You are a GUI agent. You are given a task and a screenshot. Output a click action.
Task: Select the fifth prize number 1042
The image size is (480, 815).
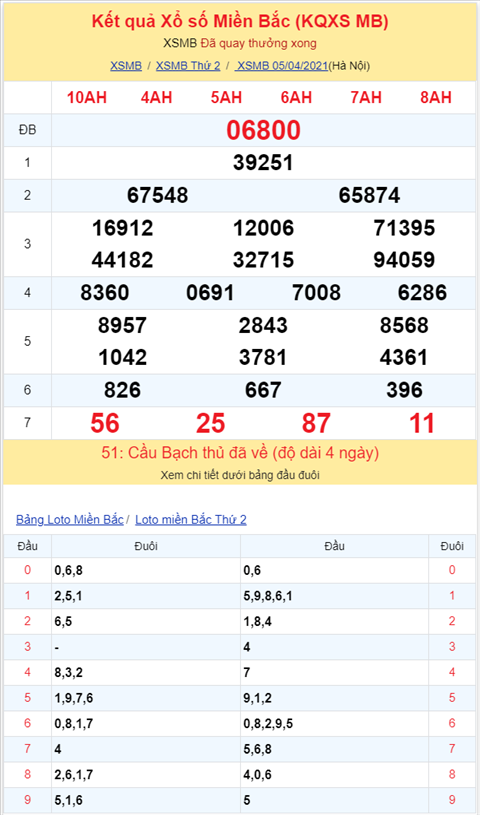point(122,358)
